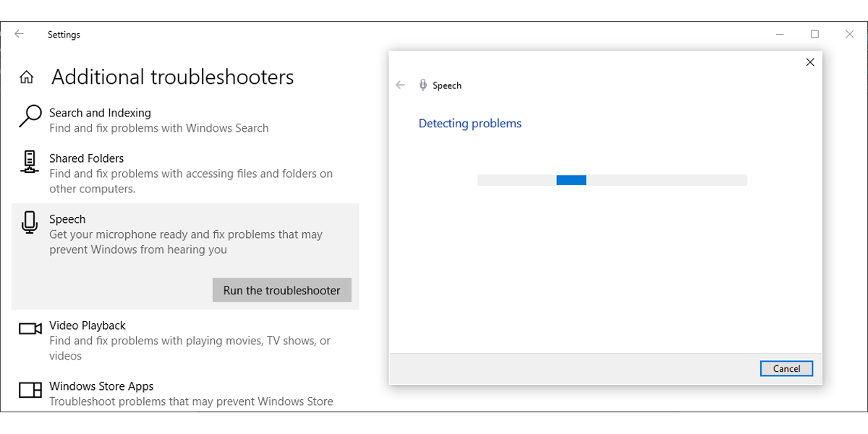Cancel the Speech troubleshooter
The height and width of the screenshot is (434, 868).
786,369
